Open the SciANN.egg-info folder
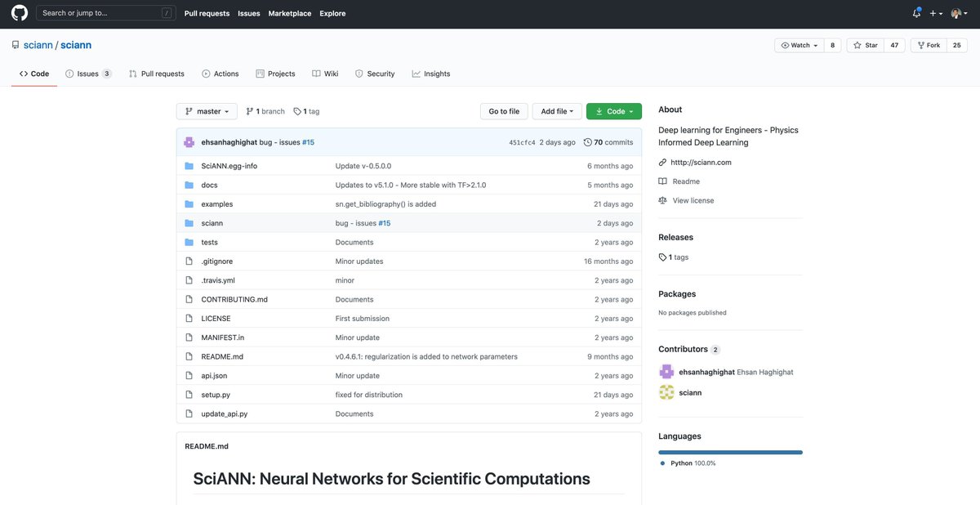This screenshot has height=505, width=980. pos(229,166)
